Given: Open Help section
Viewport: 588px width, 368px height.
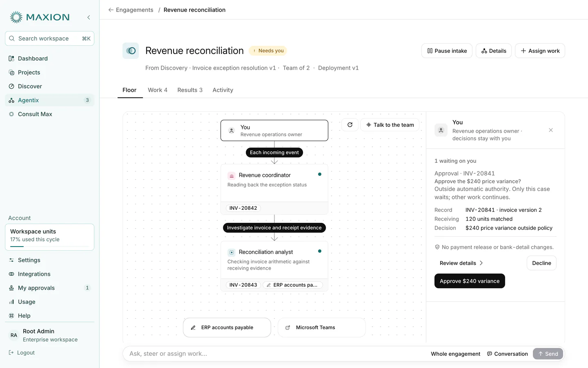Looking at the screenshot, I should pos(49,316).
